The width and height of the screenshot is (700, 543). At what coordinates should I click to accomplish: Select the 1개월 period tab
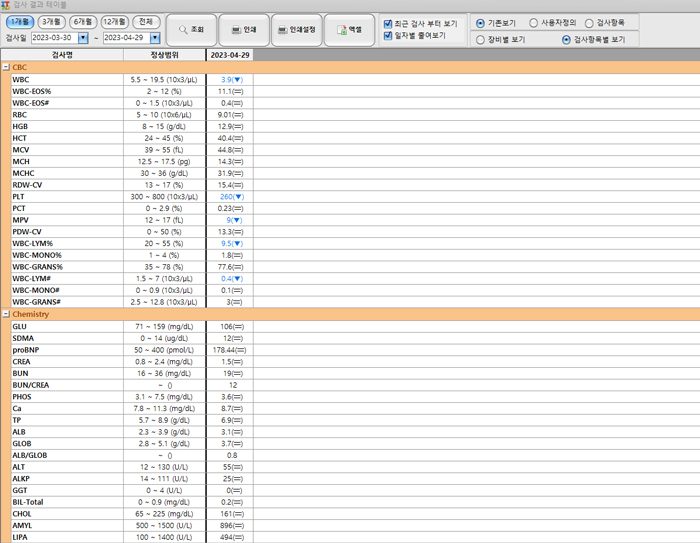point(20,21)
